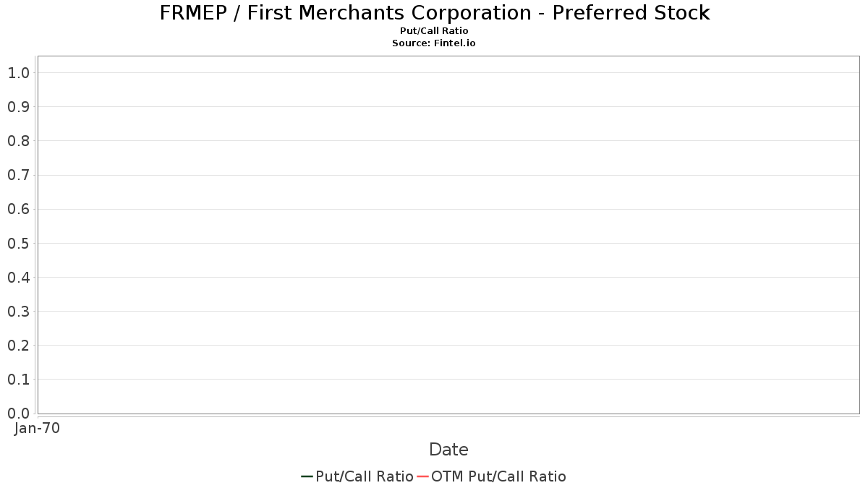Click the dark green Put/Call Ratio legend line
The image size is (868, 488).
(x=307, y=476)
